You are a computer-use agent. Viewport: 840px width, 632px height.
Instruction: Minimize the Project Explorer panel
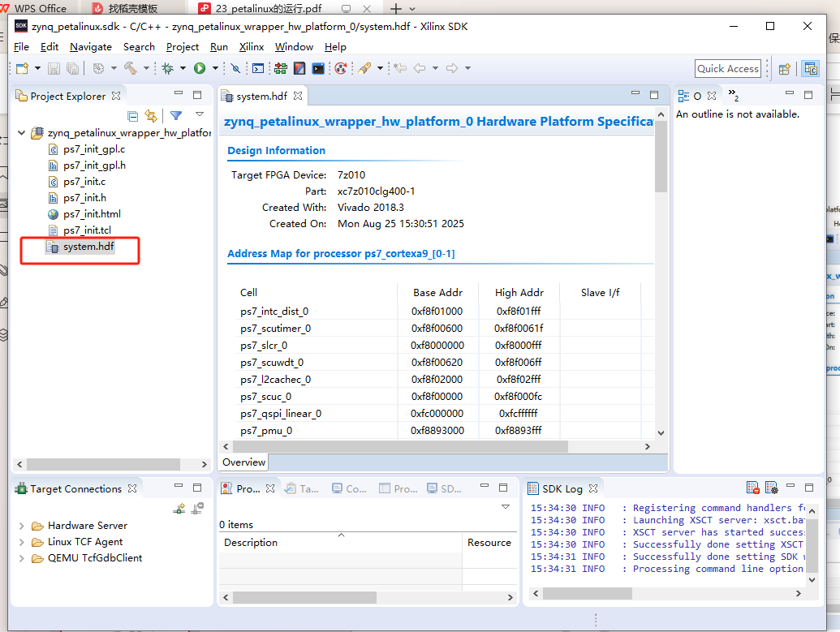(179, 93)
